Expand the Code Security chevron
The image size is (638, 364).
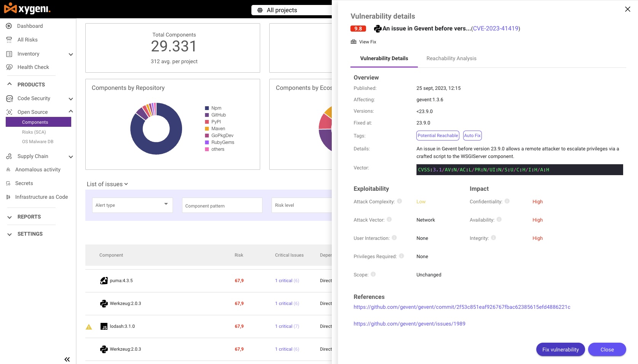coord(70,99)
